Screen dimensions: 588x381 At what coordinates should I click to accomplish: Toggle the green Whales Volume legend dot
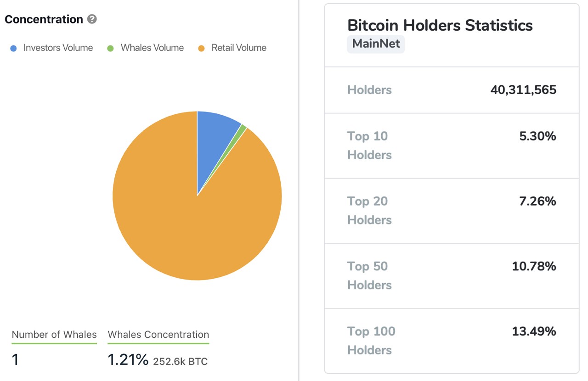110,48
